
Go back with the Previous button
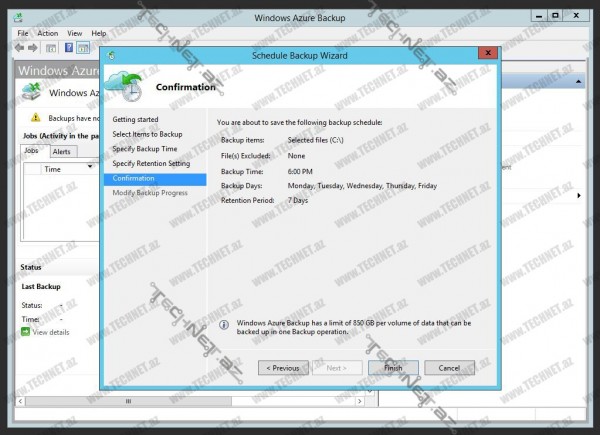click(283, 367)
